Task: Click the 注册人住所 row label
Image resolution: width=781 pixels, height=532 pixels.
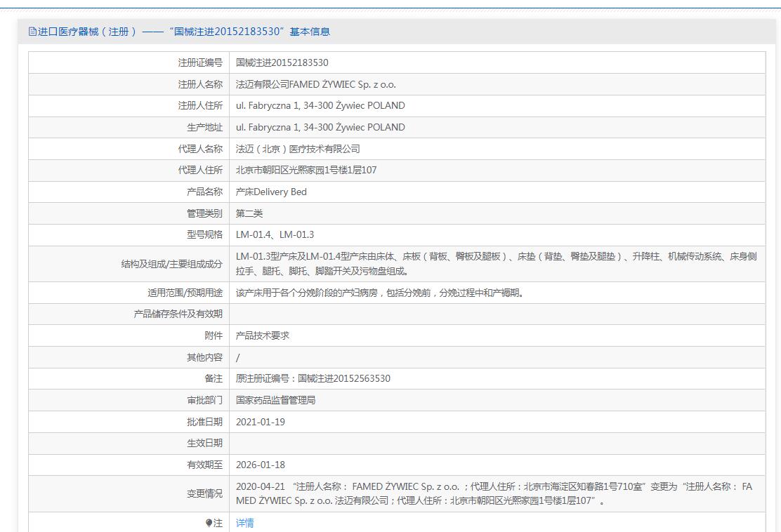Action: tap(200, 105)
